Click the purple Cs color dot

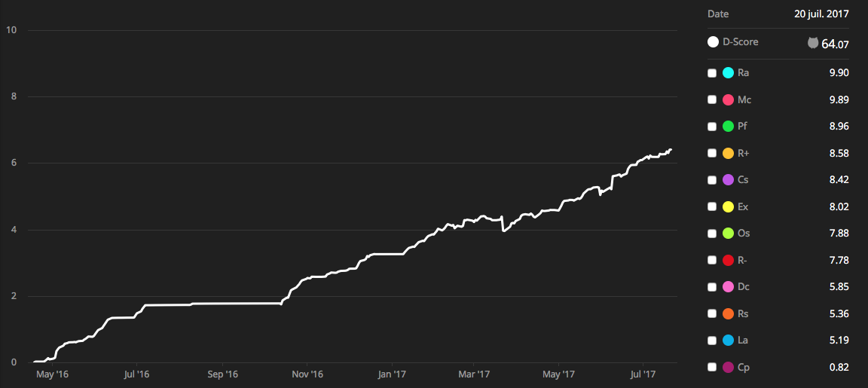729,180
